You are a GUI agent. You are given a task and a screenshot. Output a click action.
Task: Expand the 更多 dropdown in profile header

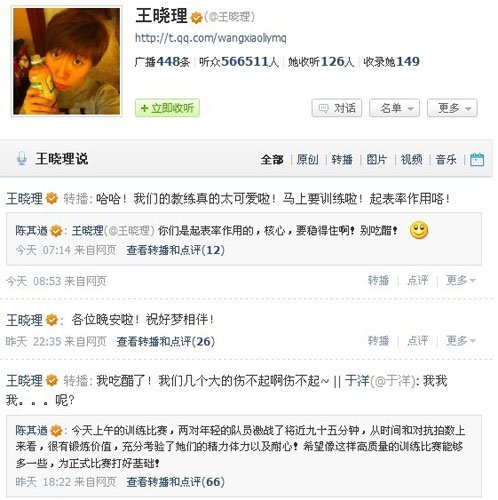[x=452, y=108]
